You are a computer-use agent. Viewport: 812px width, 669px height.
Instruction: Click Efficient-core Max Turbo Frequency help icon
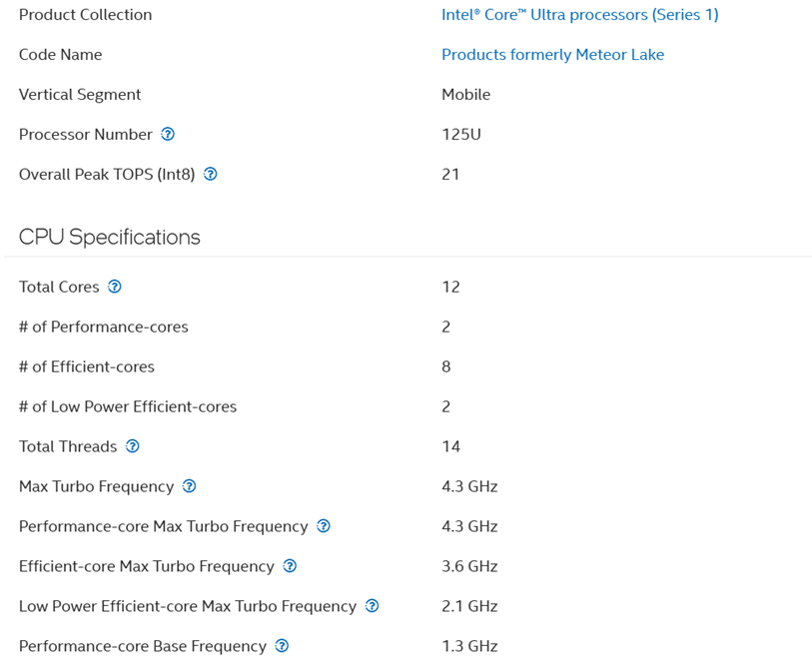pos(290,566)
